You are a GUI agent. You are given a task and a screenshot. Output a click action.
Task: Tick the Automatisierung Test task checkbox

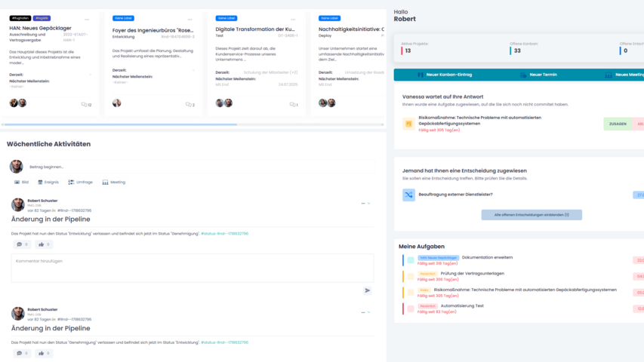(x=411, y=308)
